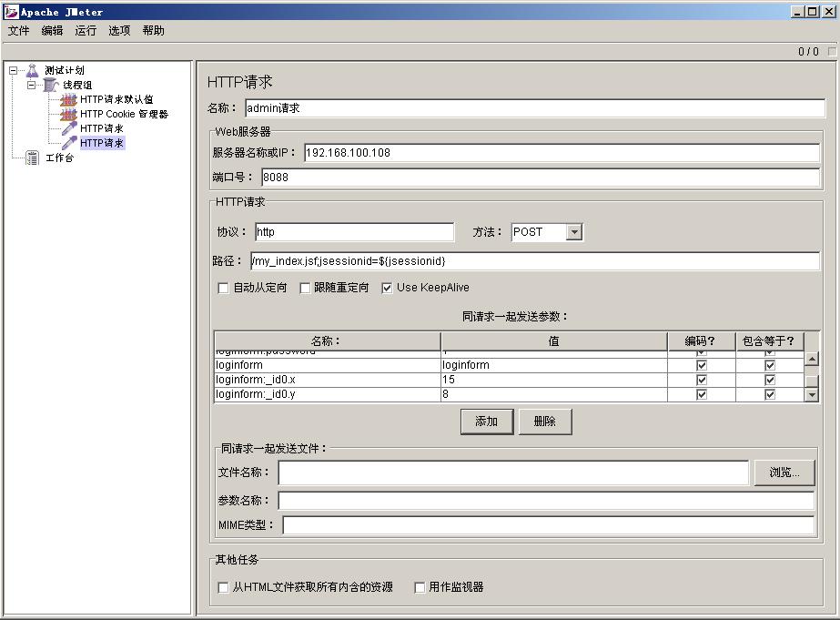Screen dimensions: 840x620
Task: Open the Help menu (帮助)
Action: pos(153,31)
